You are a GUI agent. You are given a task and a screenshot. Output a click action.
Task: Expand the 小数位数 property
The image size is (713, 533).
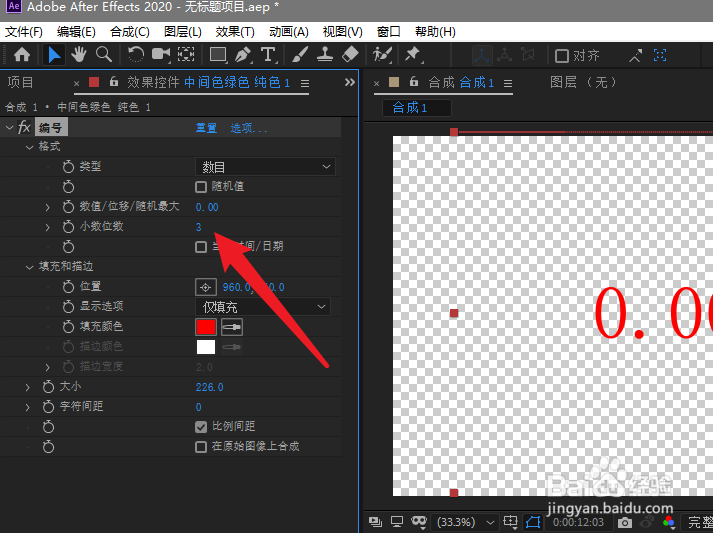(47, 227)
